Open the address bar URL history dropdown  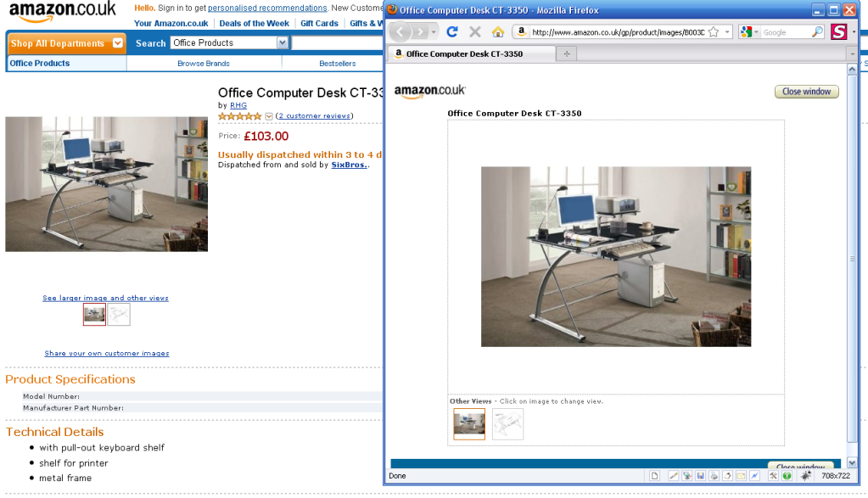[x=727, y=32]
